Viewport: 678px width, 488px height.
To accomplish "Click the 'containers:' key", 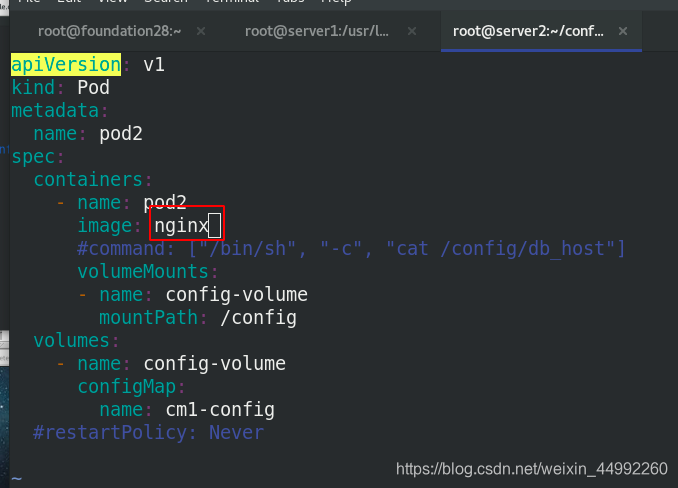I will 93,179.
